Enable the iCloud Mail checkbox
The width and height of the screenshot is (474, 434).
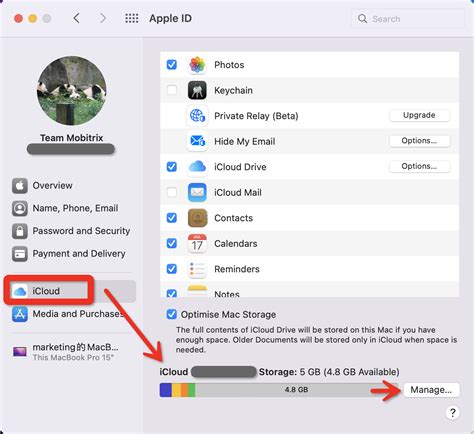[172, 192]
